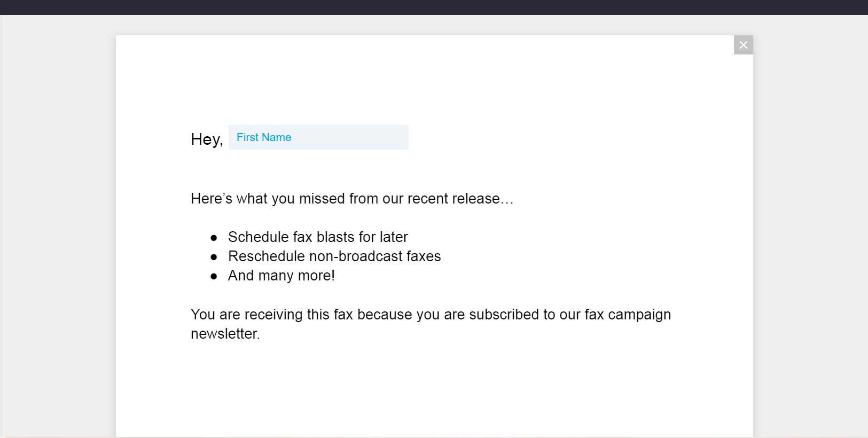
Task: Click the bullet dot beside "And many more!"
Action: pos(214,276)
